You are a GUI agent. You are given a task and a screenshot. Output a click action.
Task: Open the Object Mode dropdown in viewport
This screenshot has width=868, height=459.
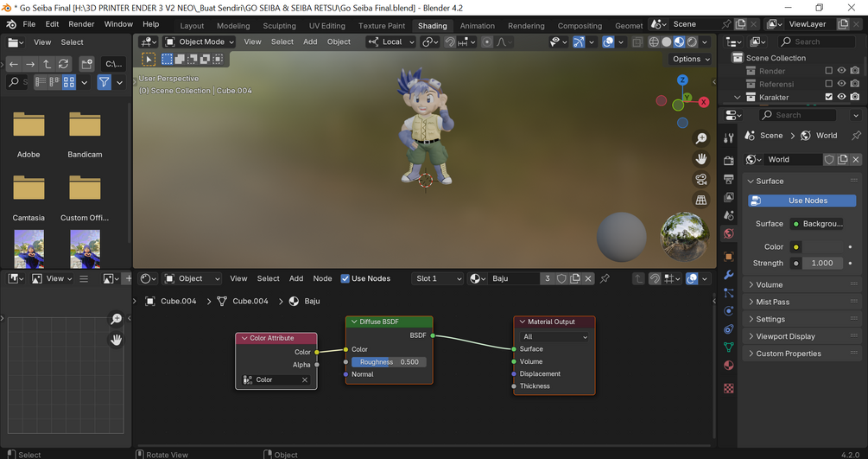[200, 42]
